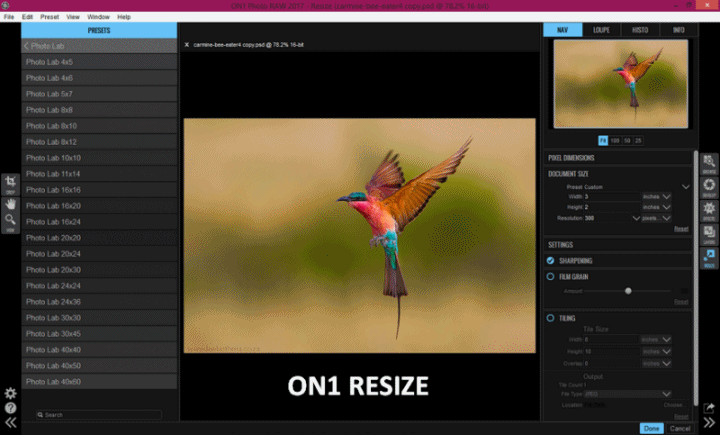This screenshot has height=435, width=720.
Task: Expand the Pixel Dimensions section header
Action: tap(618, 158)
